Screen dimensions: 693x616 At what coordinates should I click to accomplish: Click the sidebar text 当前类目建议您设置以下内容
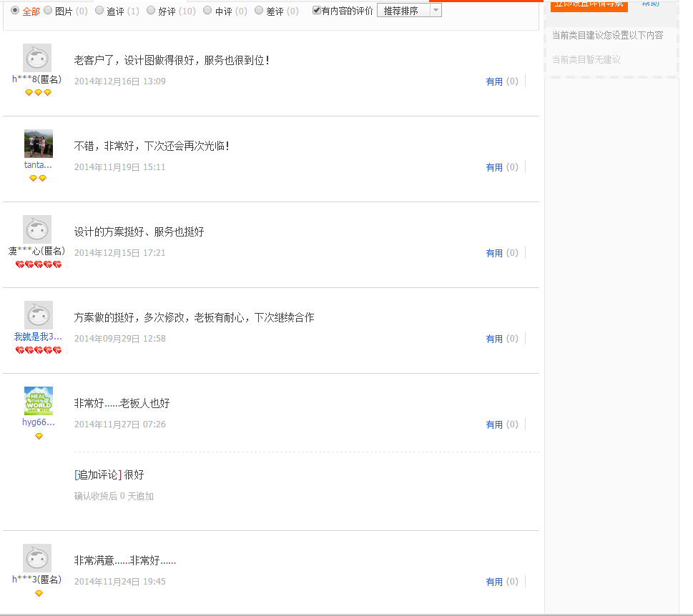coord(607,35)
